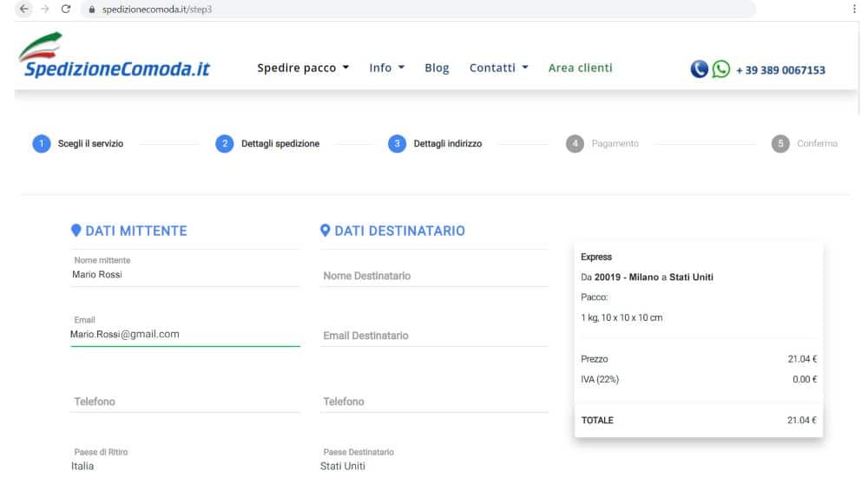Go to Area clienti
868x477 pixels.
click(x=580, y=68)
